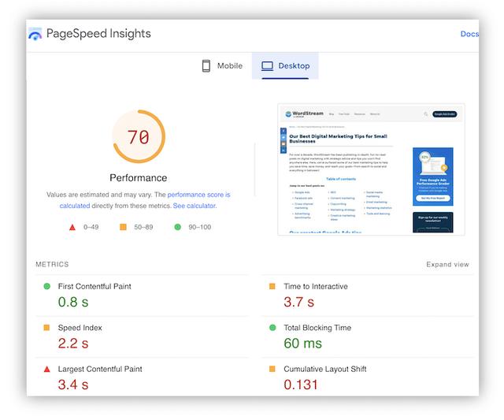Click the 3.7 s value

click(x=298, y=302)
